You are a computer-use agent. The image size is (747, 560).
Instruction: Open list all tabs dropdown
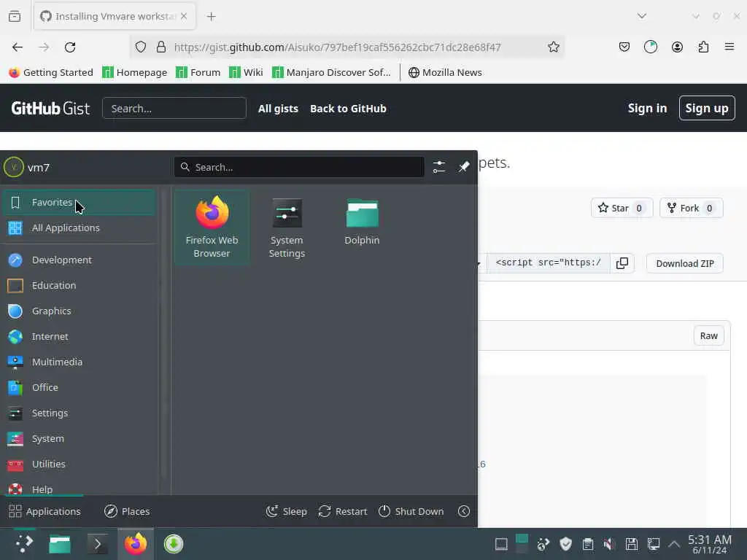tap(642, 16)
